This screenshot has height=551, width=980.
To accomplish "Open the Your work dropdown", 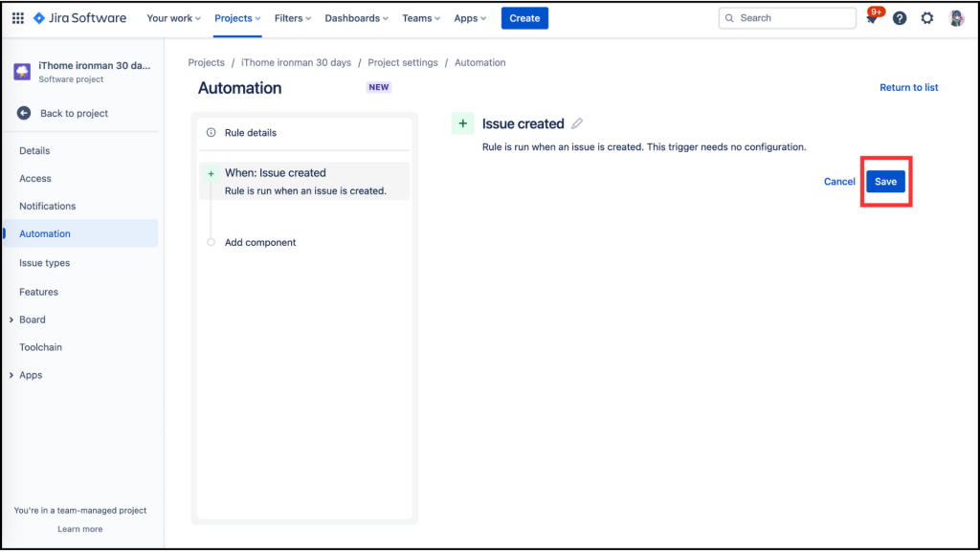I will click(174, 18).
